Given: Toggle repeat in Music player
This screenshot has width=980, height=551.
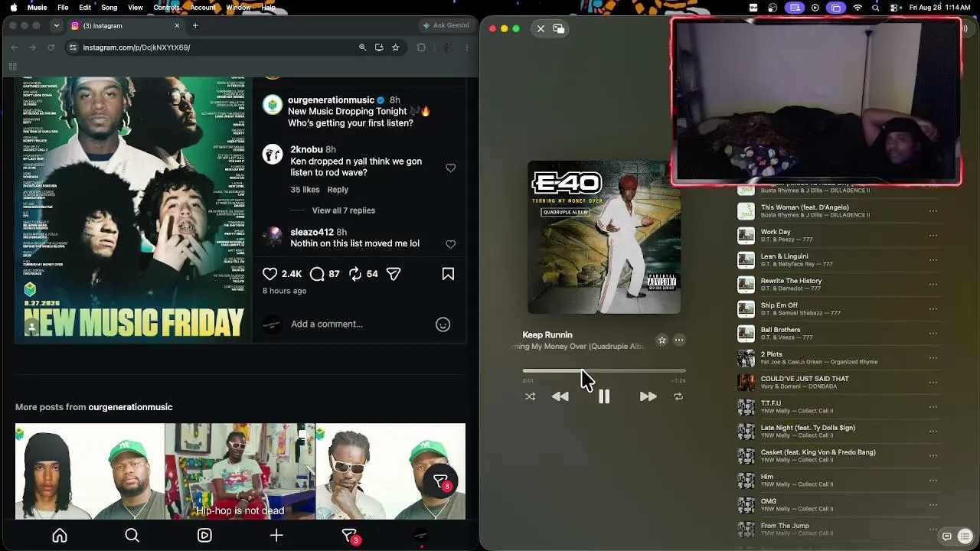Looking at the screenshot, I should (x=678, y=396).
